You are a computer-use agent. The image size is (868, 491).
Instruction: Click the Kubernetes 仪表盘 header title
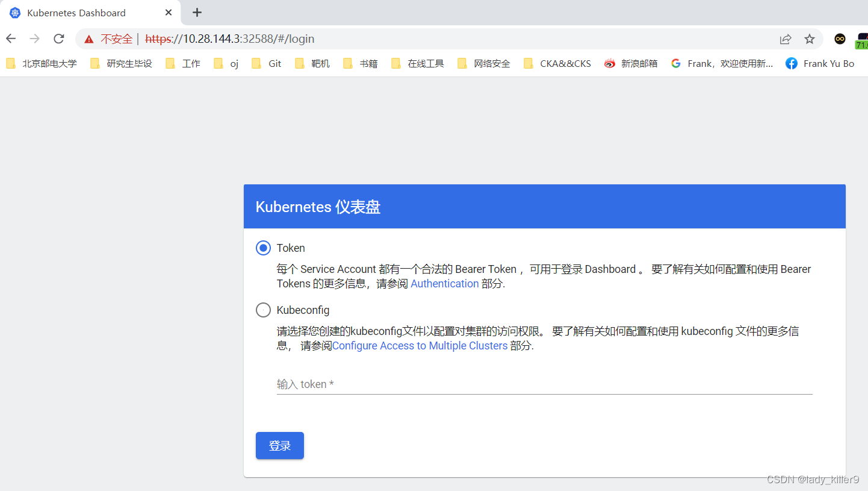click(x=318, y=207)
